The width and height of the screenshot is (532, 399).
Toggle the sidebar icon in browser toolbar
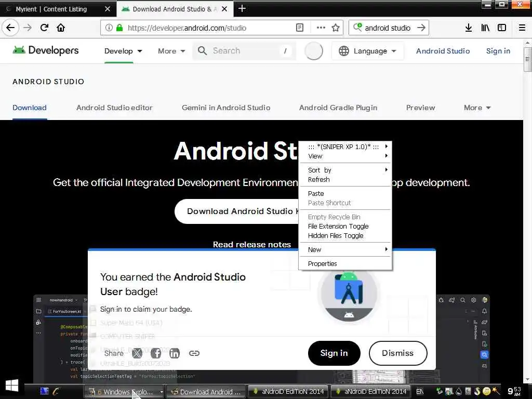[x=502, y=28]
